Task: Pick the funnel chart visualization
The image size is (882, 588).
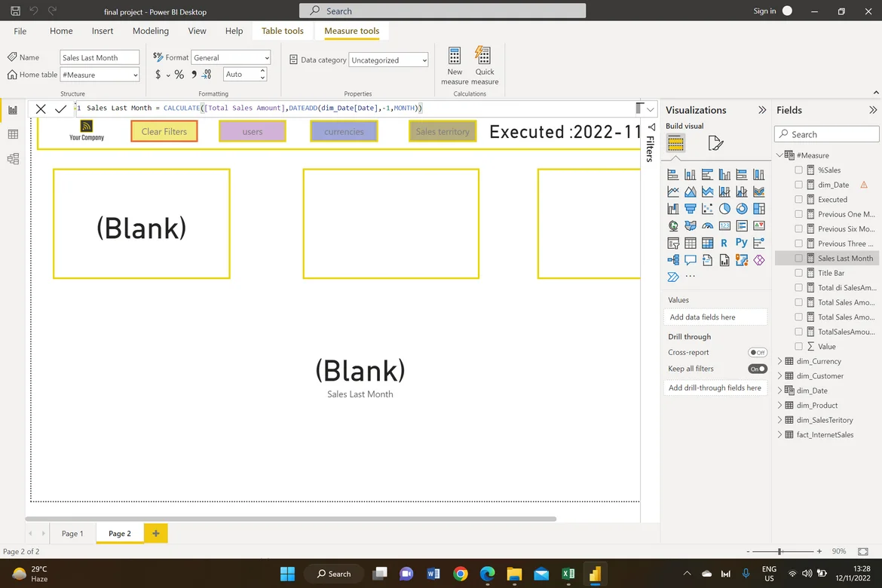Action: [x=690, y=209]
